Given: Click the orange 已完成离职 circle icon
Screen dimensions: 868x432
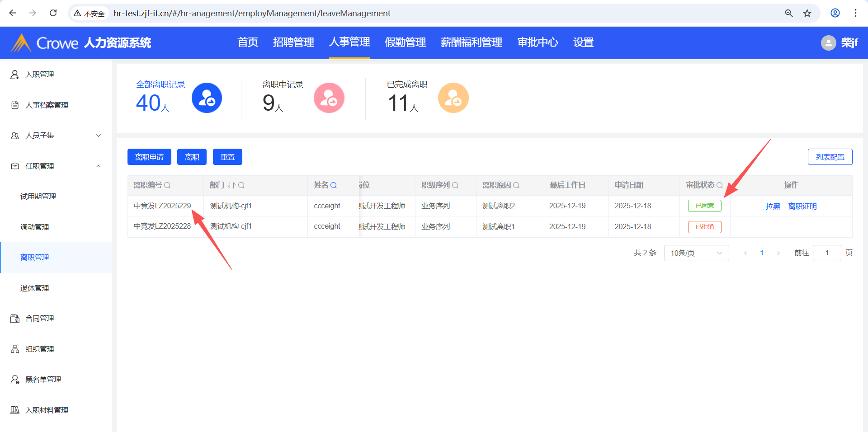Looking at the screenshot, I should [453, 98].
